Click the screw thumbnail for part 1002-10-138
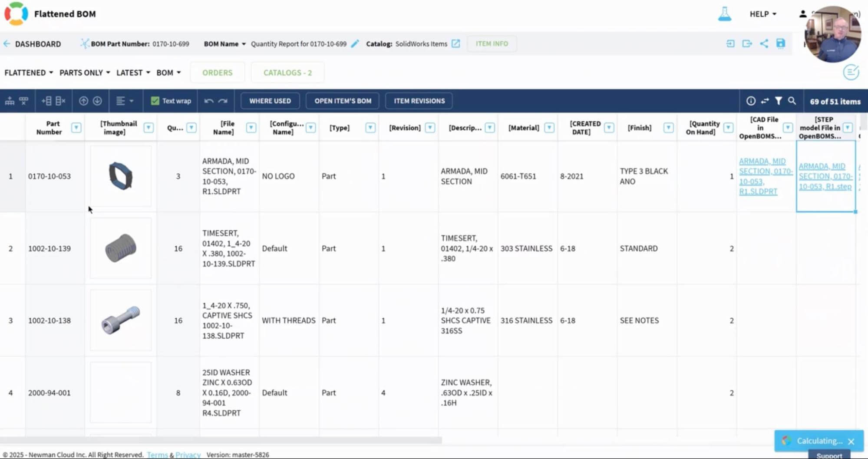 pyautogui.click(x=121, y=320)
